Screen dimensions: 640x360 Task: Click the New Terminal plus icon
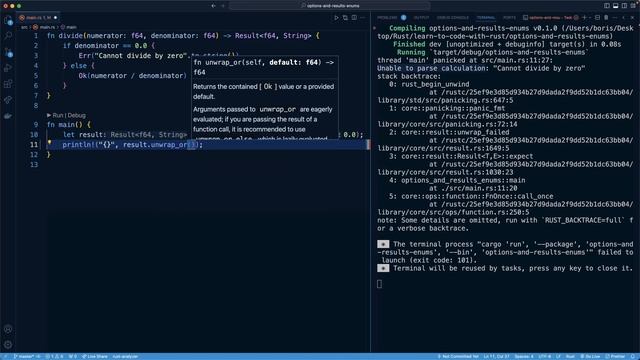pos(584,18)
